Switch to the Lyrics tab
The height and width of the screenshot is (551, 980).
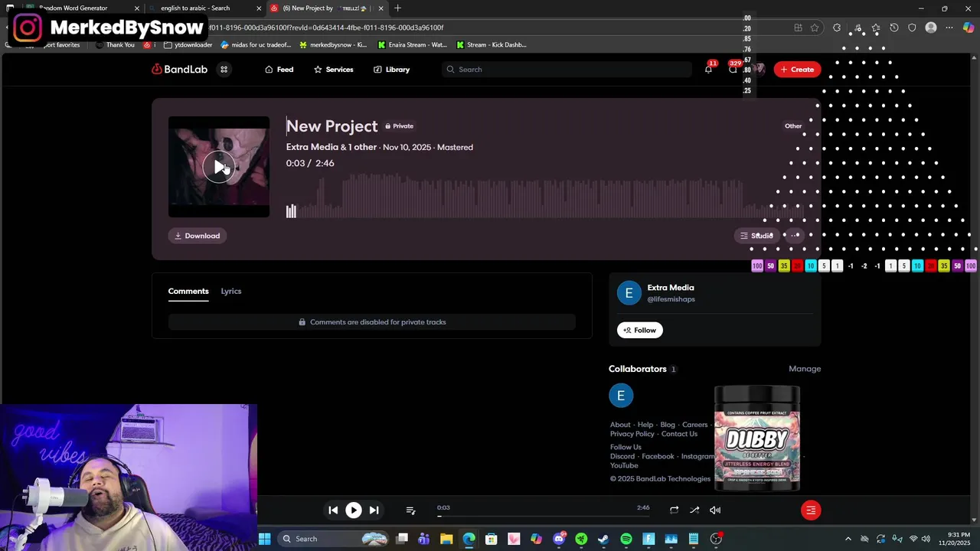pos(231,291)
